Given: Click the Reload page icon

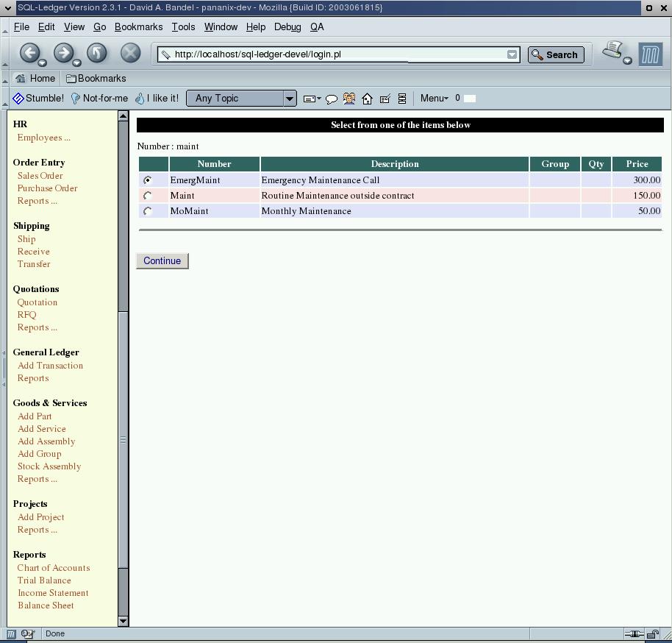Looking at the screenshot, I should pyautogui.click(x=96, y=53).
